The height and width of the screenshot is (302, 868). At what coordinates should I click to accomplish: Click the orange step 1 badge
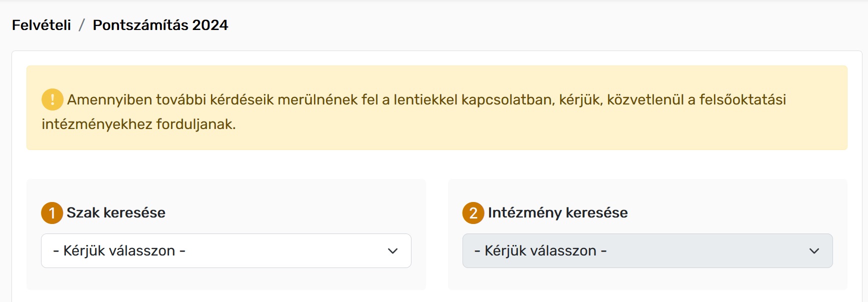[52, 213]
